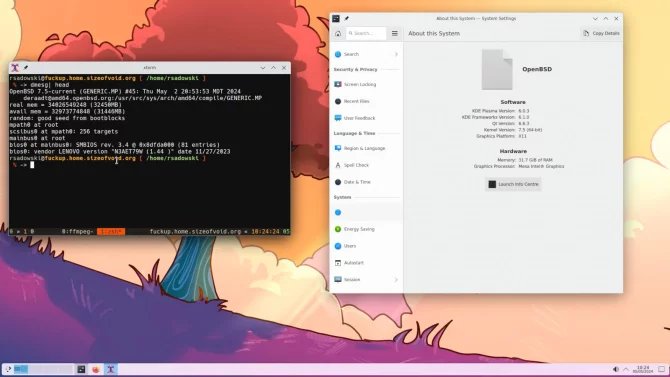670x377 pixels.
Task: Open the Search settings category
Action: [x=366, y=54]
